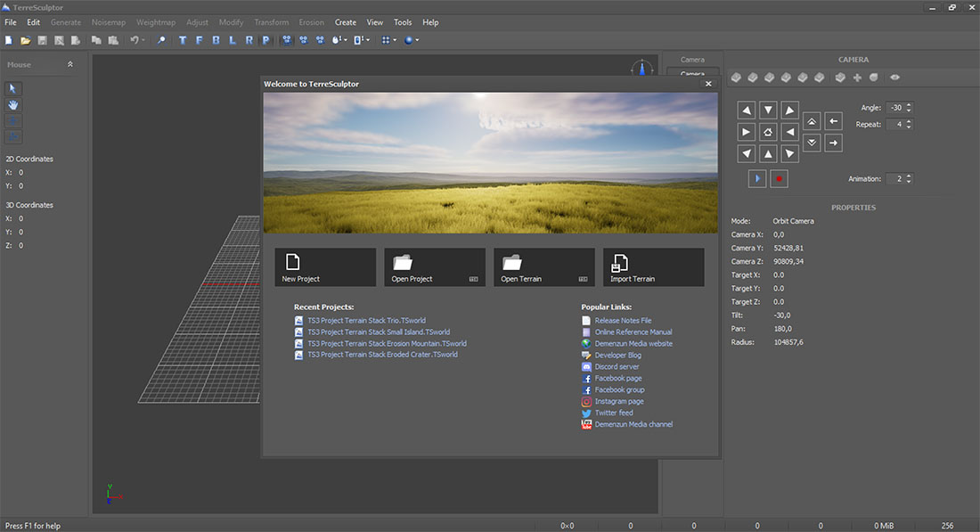This screenshot has width=980, height=532.
Task: Open recent project Terrain Stack Small Island.TSworld
Action: (x=378, y=332)
